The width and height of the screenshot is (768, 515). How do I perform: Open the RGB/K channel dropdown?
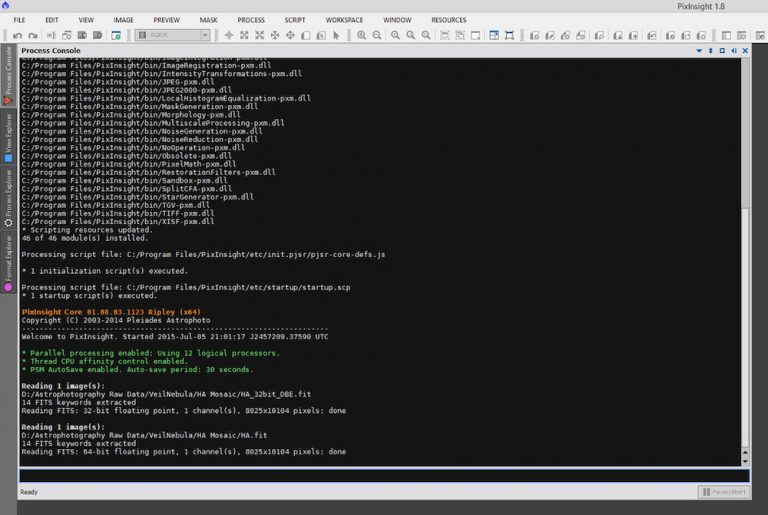[173, 35]
